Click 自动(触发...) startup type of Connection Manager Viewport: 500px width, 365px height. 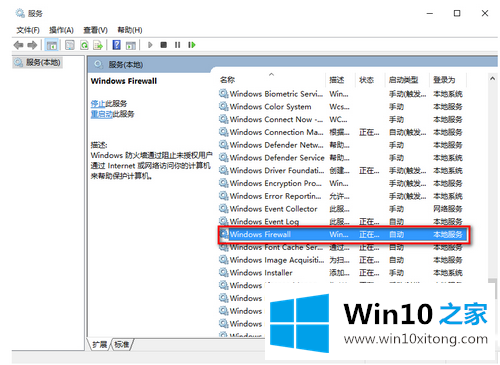click(407, 132)
